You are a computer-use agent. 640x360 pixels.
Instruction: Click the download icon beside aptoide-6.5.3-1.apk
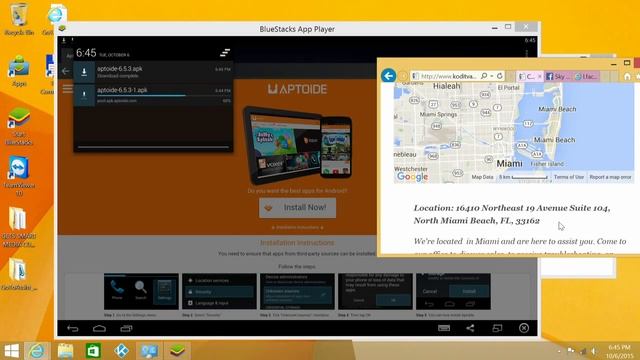tap(84, 95)
